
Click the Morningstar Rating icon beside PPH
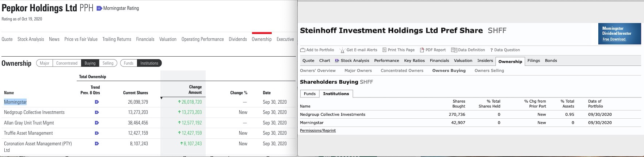99,8
